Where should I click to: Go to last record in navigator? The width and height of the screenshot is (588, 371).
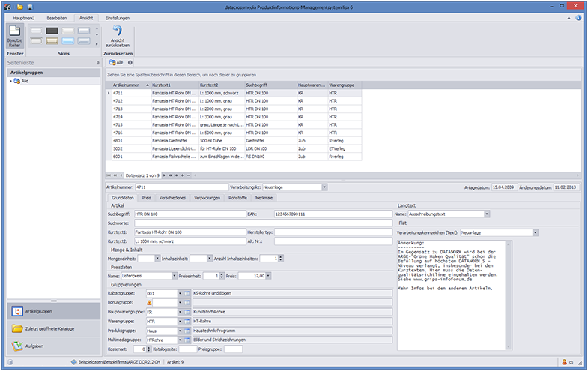click(x=176, y=175)
